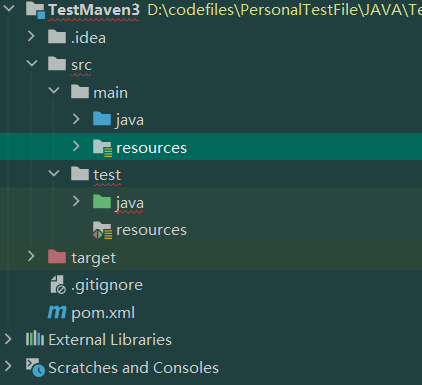Expand the .idea folder arrow
The image size is (422, 385).
point(31,36)
